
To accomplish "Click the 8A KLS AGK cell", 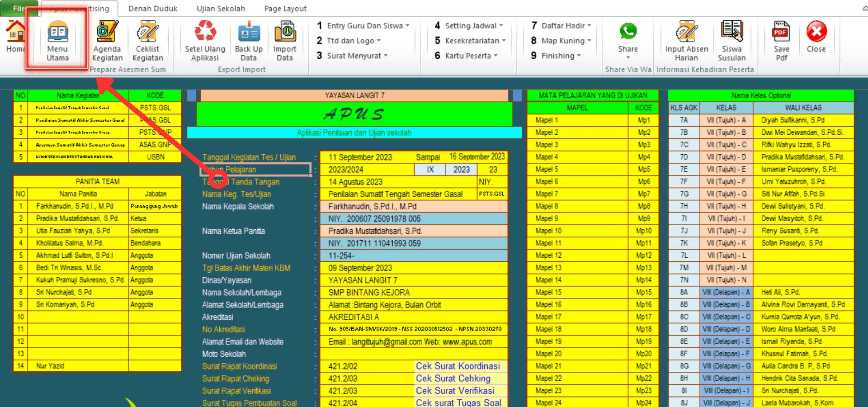I will tap(684, 292).
